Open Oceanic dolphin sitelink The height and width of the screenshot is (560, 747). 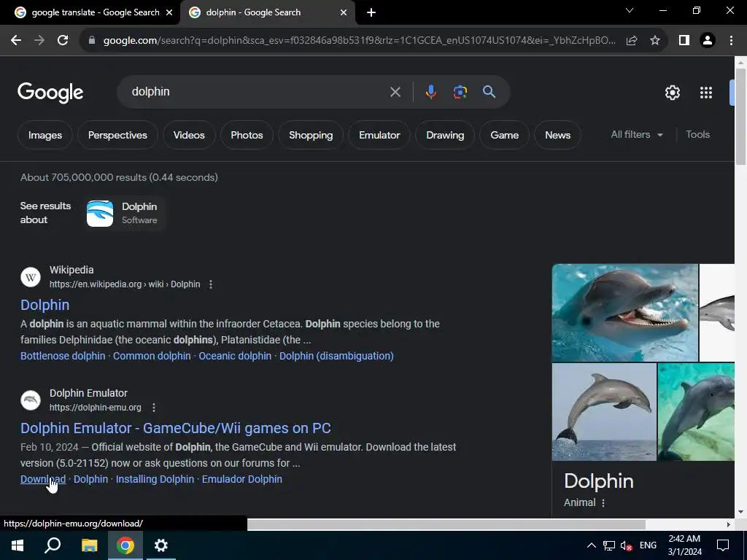235,356
